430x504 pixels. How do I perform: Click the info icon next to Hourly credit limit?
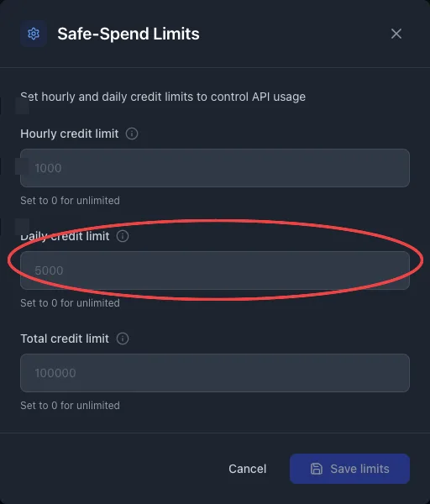click(132, 134)
